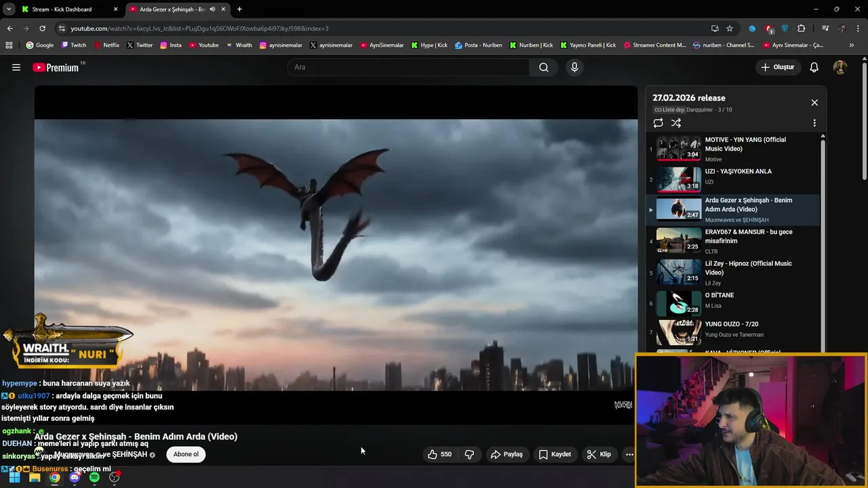Open the account avatar menu
This screenshot has height=488, width=868.
tap(840, 67)
